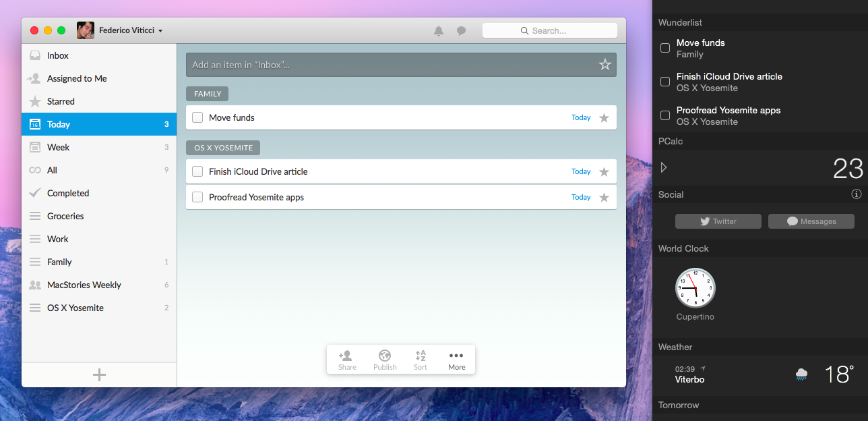Click the Inbox tray icon in the sidebar
This screenshot has height=421, width=868.
tap(35, 55)
